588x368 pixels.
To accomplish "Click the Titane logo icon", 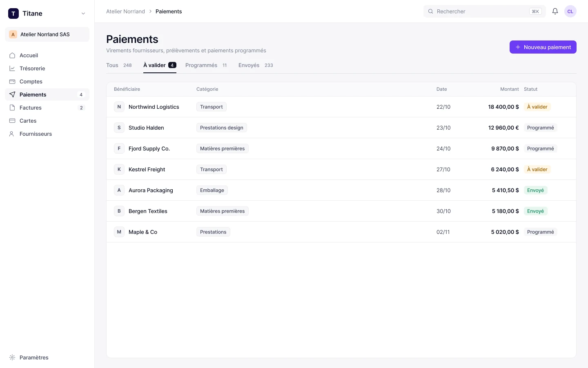I will (13, 13).
